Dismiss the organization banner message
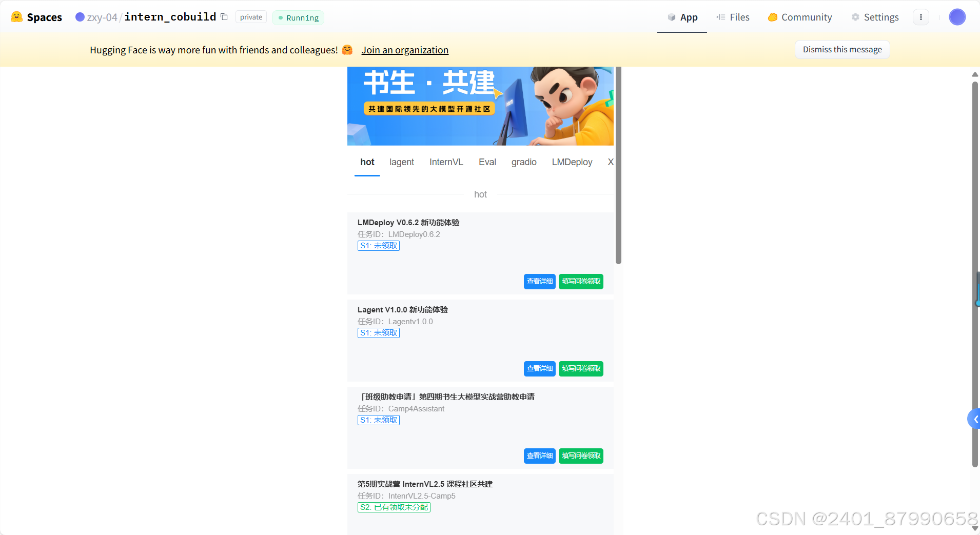Image resolution: width=980 pixels, height=535 pixels. coord(842,49)
